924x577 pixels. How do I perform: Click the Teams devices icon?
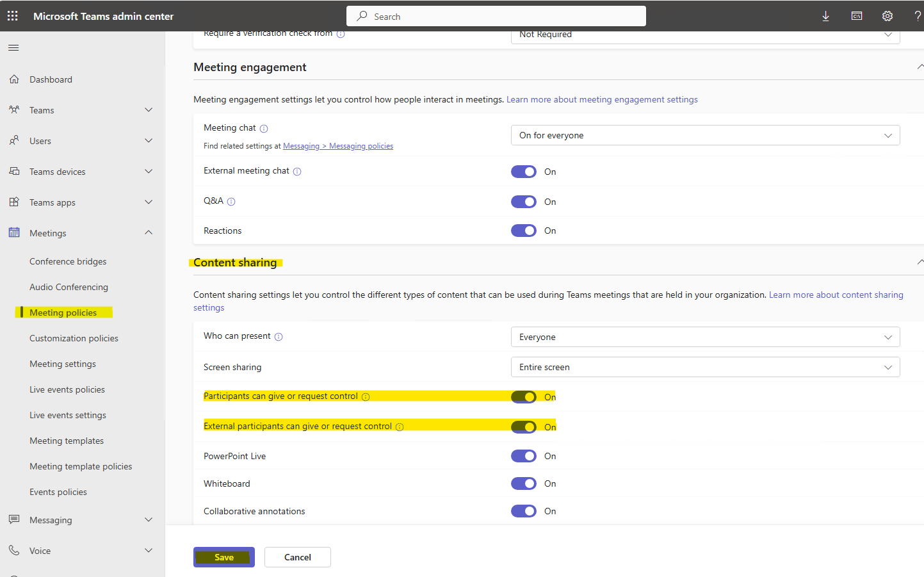[14, 172]
